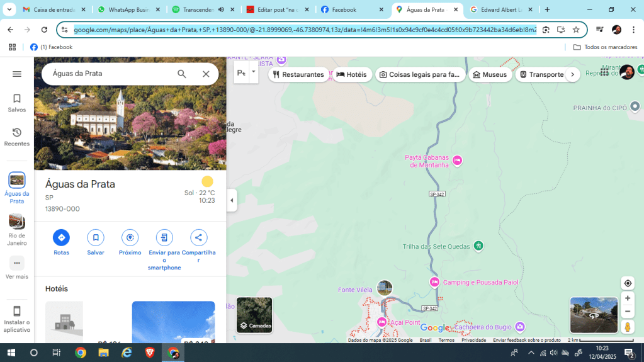Viewport: 644px width, 362px height.
Task: Click the Compartilhar share icon
Action: tap(198, 238)
